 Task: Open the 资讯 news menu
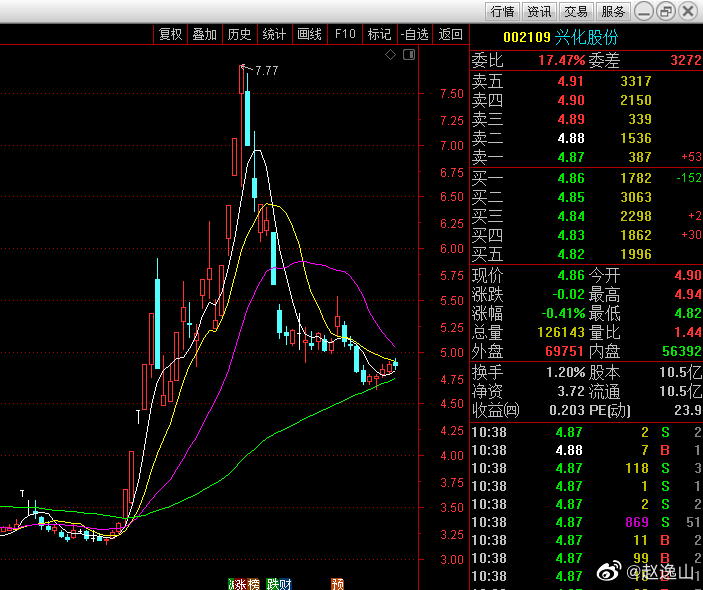(539, 11)
